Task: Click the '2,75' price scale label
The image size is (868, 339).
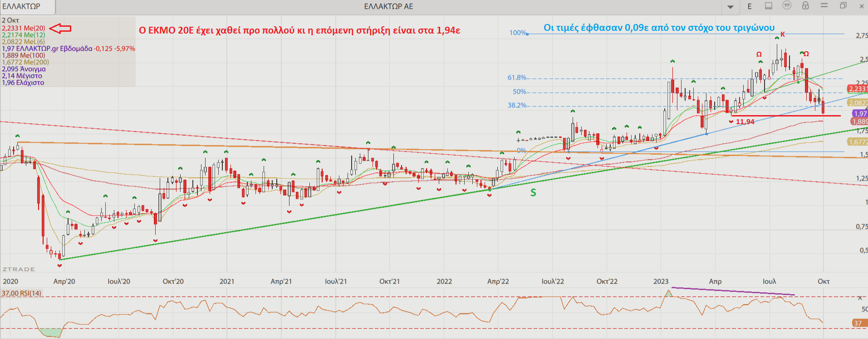Action: pyautogui.click(x=862, y=36)
